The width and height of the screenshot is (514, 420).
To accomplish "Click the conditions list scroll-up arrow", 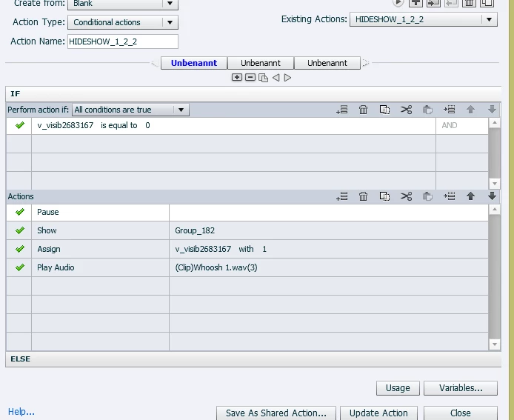I will pos(494,123).
